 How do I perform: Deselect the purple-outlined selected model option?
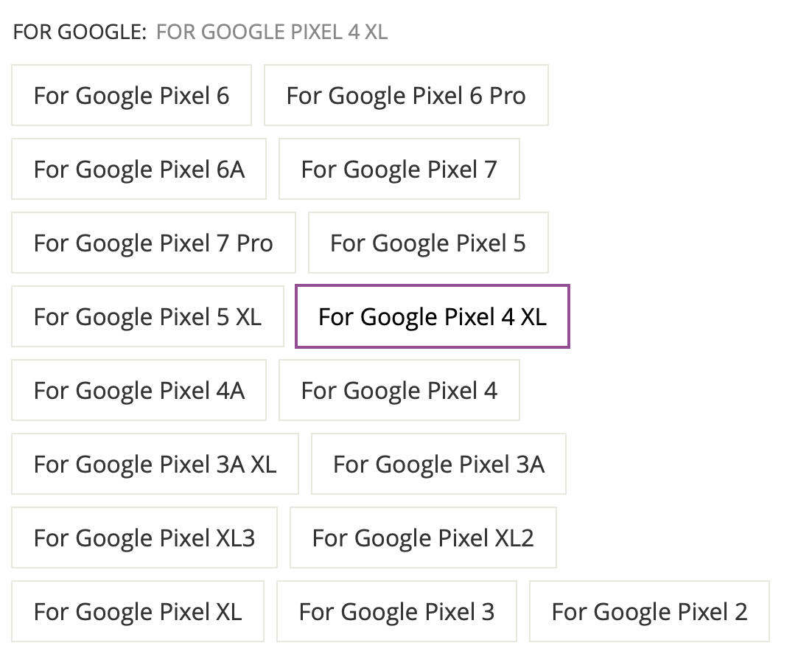coord(433,317)
